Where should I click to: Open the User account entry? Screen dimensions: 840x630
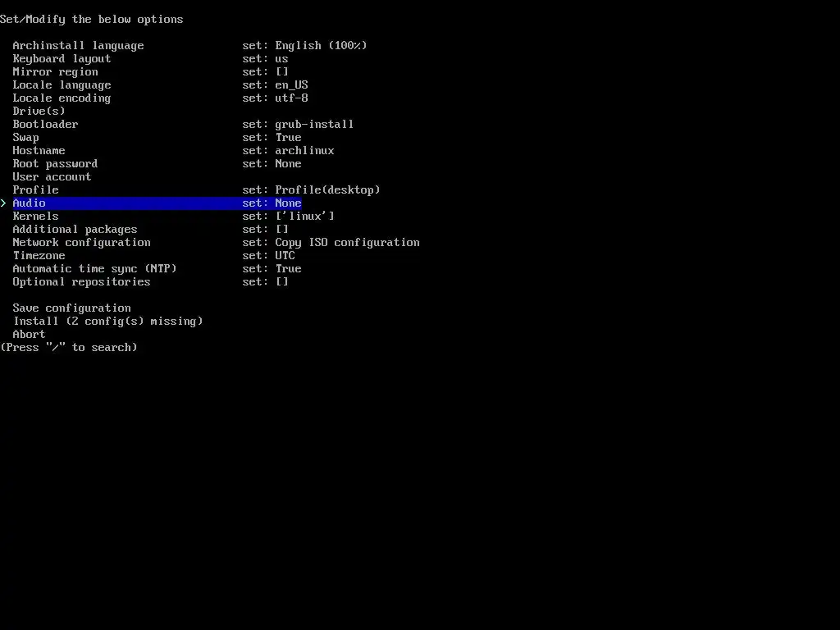pos(52,177)
